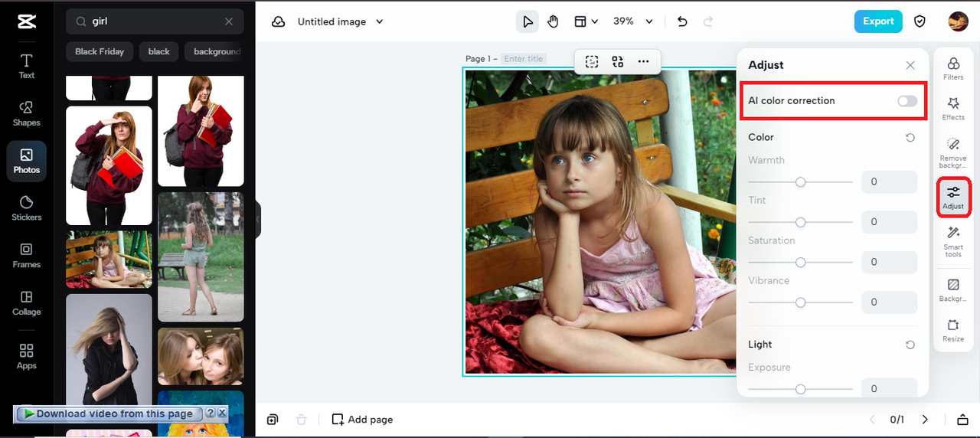Go to the next page arrow
The width and height of the screenshot is (980, 438).
pos(925,420)
